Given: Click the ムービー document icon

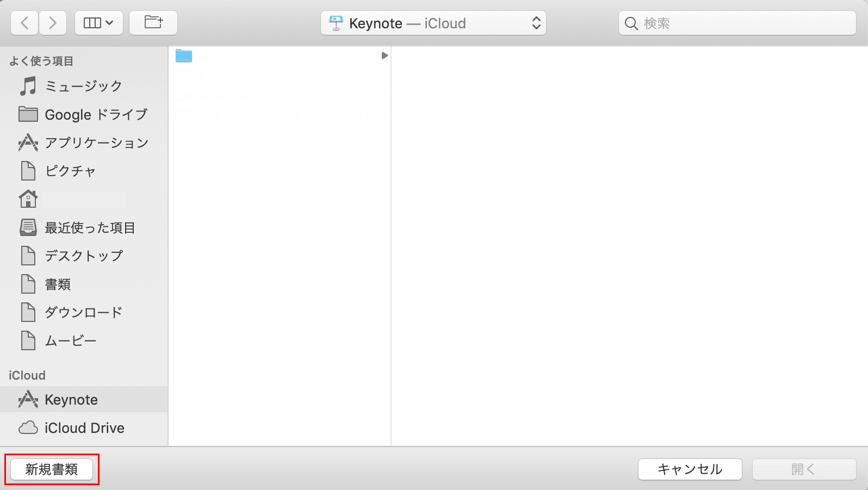Looking at the screenshot, I should click(28, 340).
